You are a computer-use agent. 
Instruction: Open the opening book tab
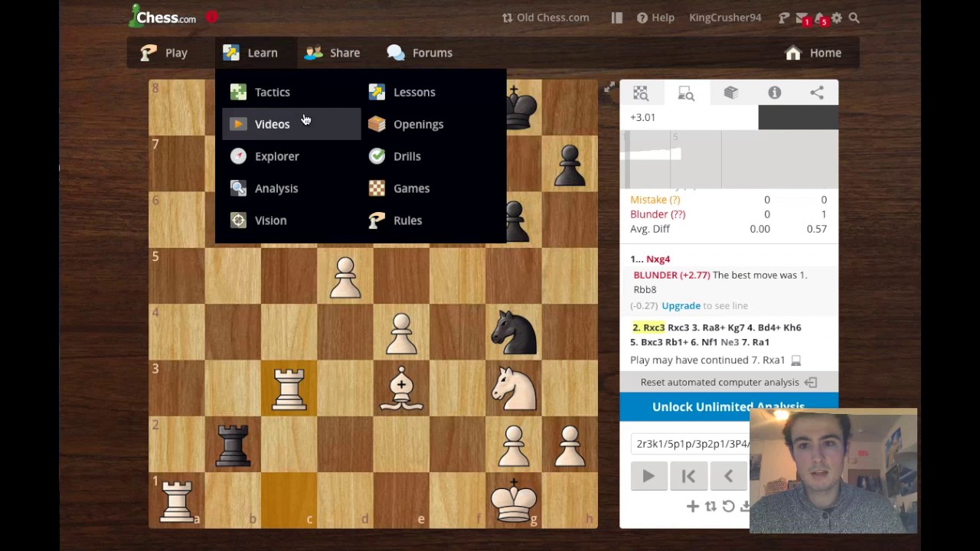(x=730, y=93)
